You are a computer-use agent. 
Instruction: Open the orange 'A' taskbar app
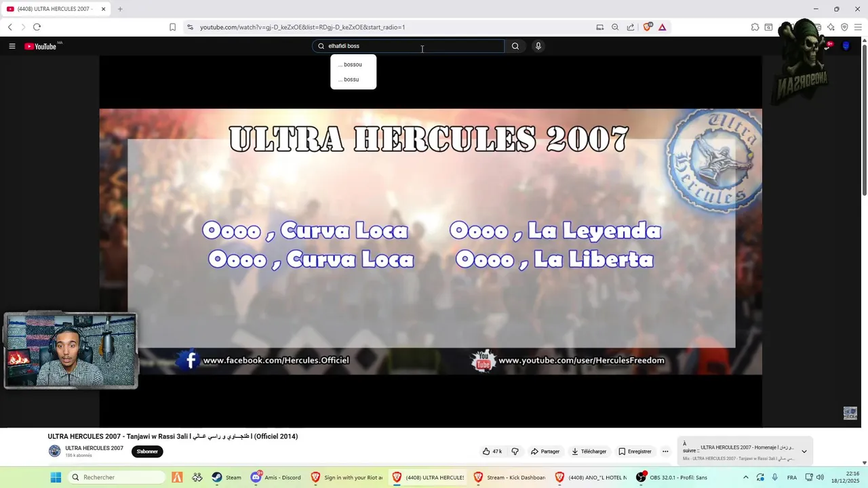(177, 477)
